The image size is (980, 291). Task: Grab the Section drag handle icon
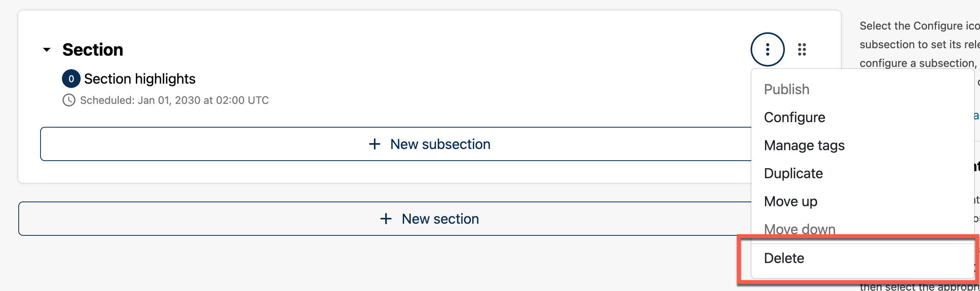pyautogui.click(x=802, y=49)
